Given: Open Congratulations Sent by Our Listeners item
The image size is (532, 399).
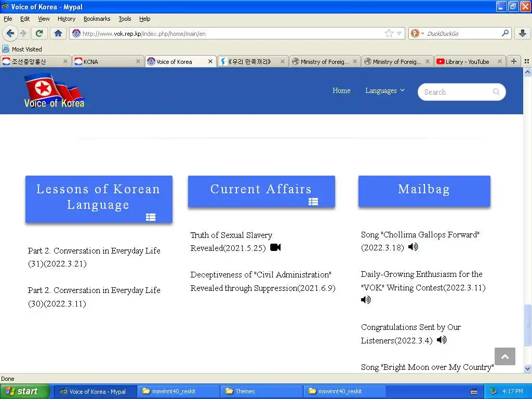Looking at the screenshot, I should [x=410, y=334].
